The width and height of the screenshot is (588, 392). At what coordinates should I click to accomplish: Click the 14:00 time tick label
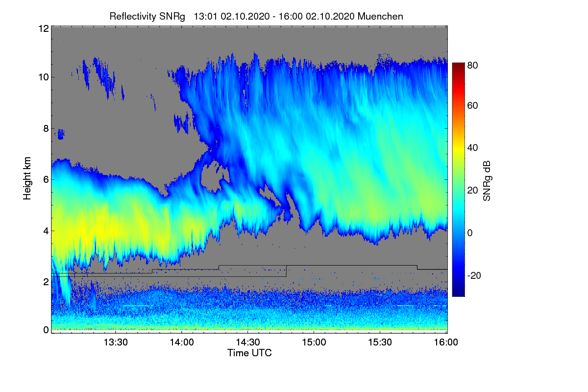tap(182, 343)
